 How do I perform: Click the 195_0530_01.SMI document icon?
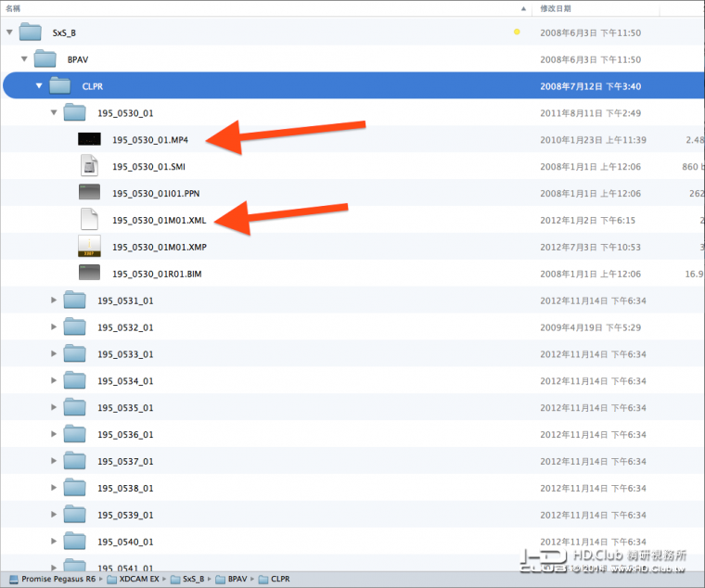click(x=89, y=167)
